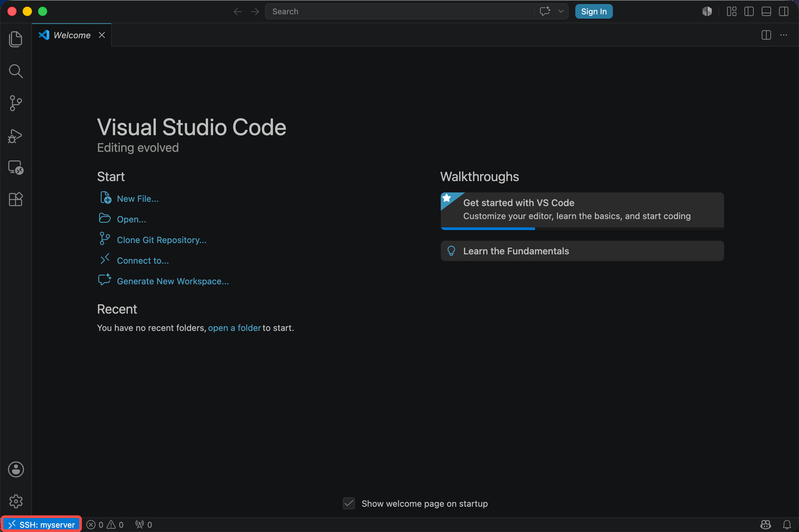Click the Sign In button
Image resolution: width=799 pixels, height=532 pixels.
[594, 12]
